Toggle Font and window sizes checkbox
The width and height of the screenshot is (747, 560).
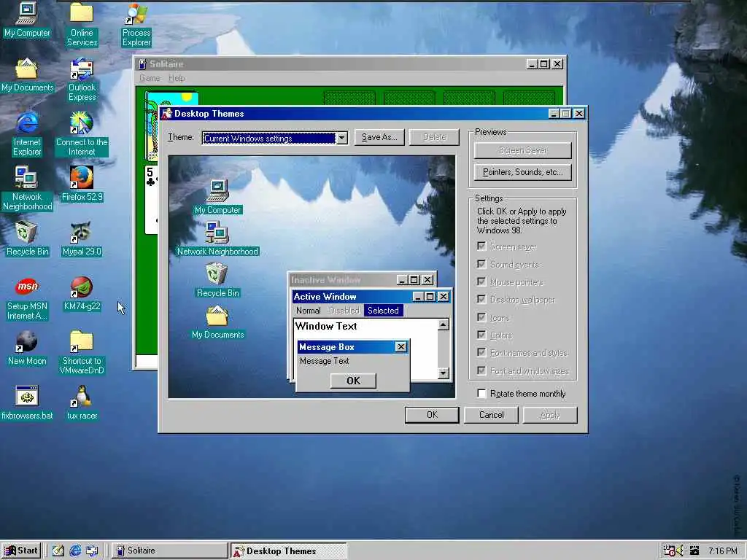pyautogui.click(x=481, y=371)
